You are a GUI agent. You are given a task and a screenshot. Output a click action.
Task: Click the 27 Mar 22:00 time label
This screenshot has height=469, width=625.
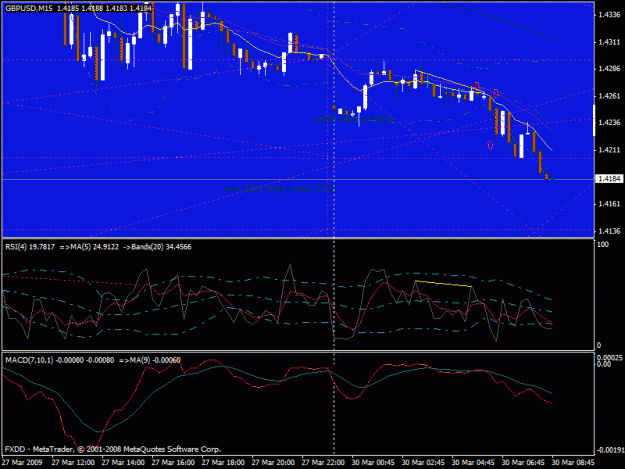pos(323,463)
